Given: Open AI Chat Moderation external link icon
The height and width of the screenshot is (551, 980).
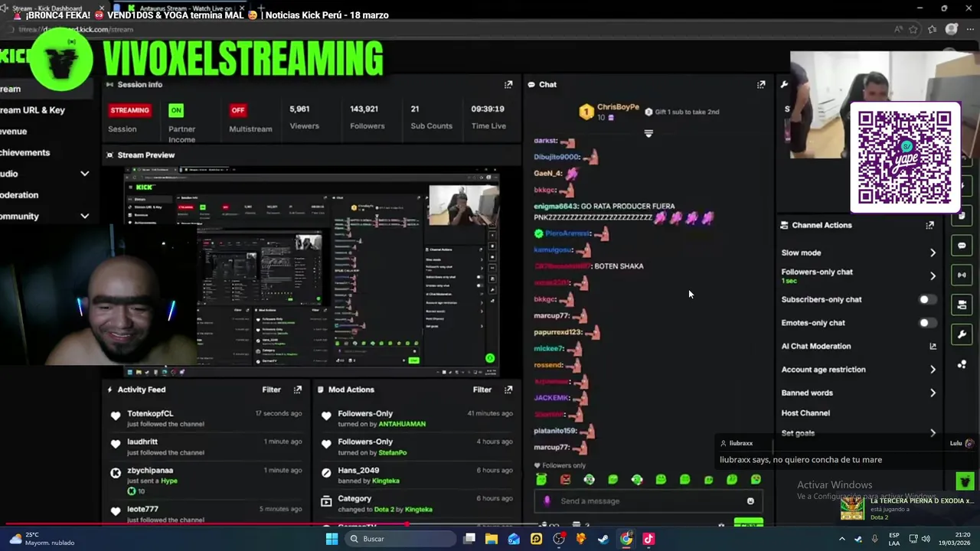Looking at the screenshot, I should coord(933,346).
